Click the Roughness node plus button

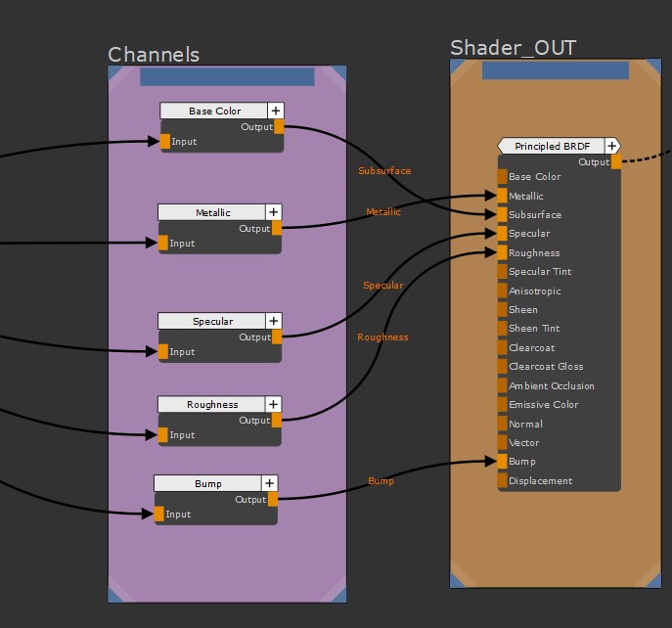point(273,404)
